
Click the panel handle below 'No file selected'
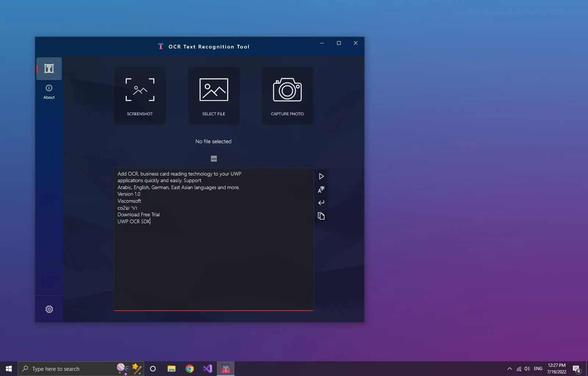click(x=214, y=159)
